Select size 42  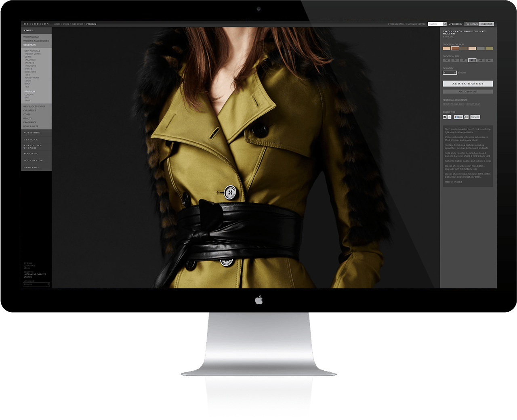coord(472,60)
